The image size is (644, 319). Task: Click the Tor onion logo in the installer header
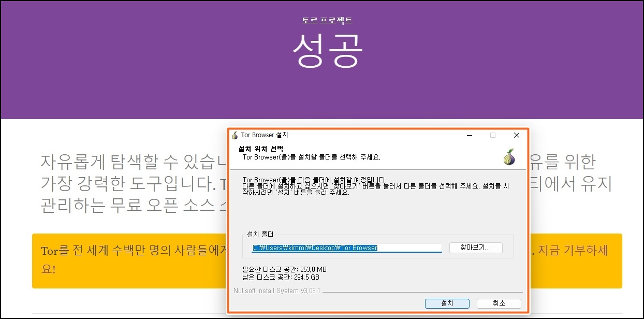pyautogui.click(x=509, y=157)
